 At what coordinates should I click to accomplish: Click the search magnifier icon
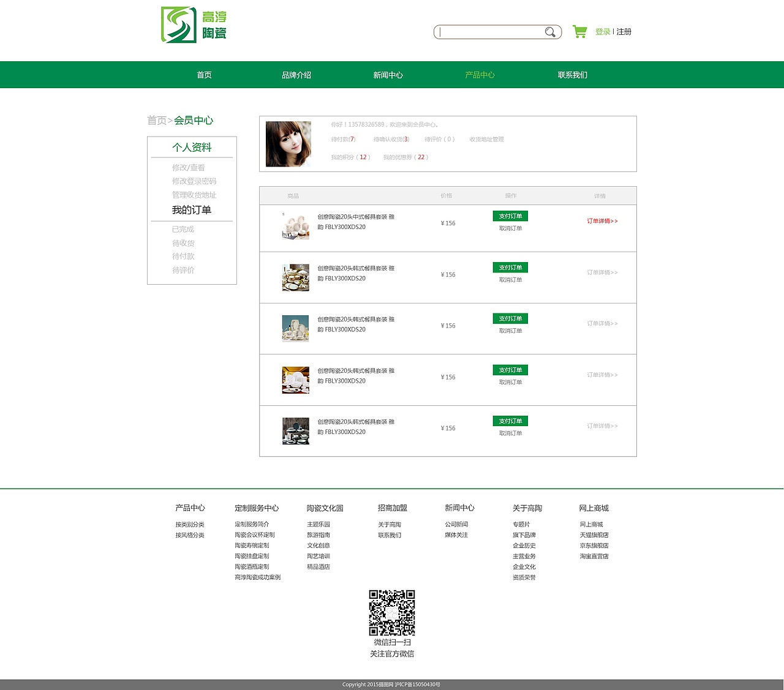tap(549, 32)
